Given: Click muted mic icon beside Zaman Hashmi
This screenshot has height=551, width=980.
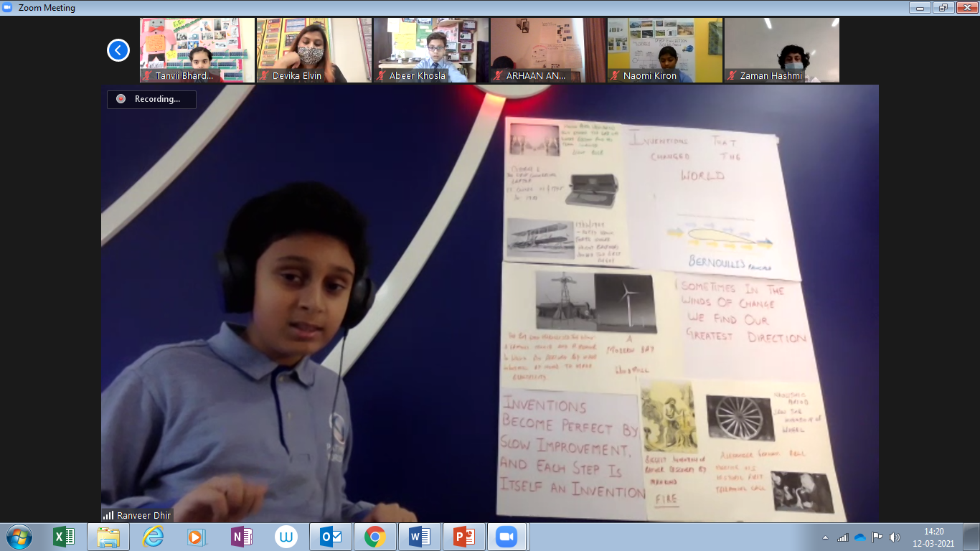Looking at the screenshot, I should (732, 75).
